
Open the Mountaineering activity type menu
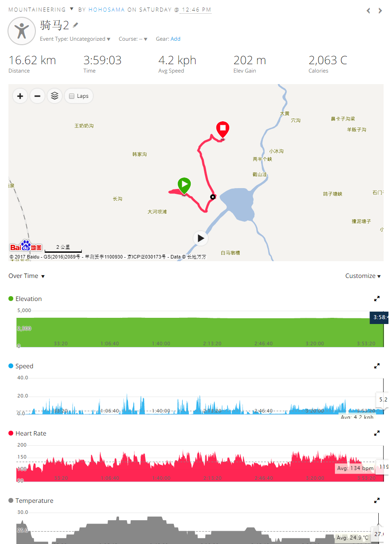41,9
